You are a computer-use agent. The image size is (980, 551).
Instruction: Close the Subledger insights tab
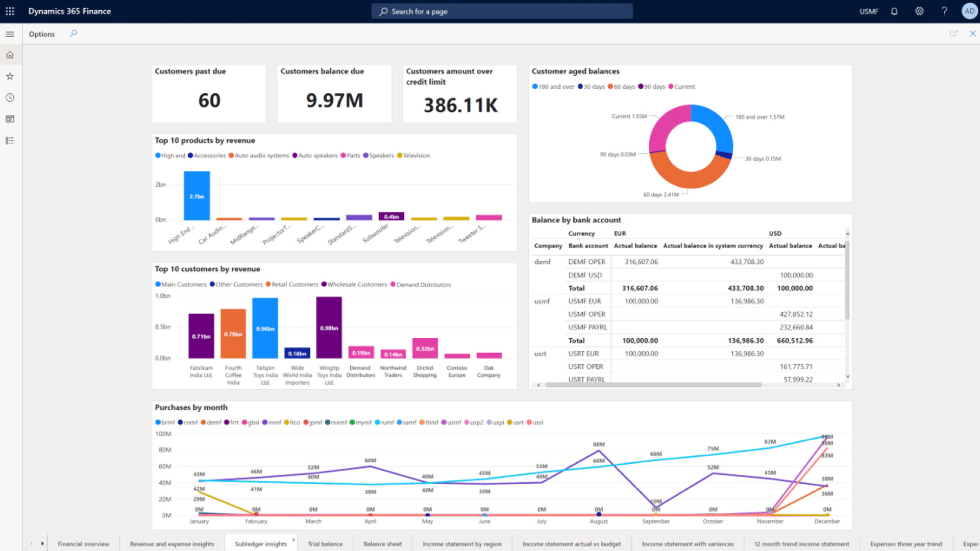[x=293, y=539]
